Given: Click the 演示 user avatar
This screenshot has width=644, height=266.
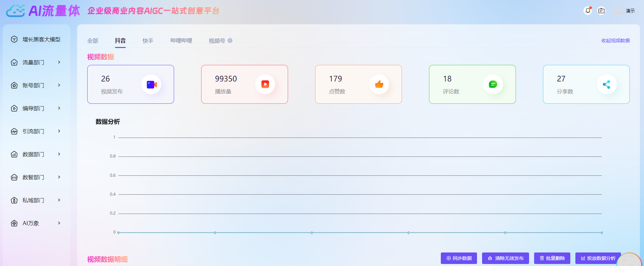Looking at the screenshot, I should [x=618, y=11].
